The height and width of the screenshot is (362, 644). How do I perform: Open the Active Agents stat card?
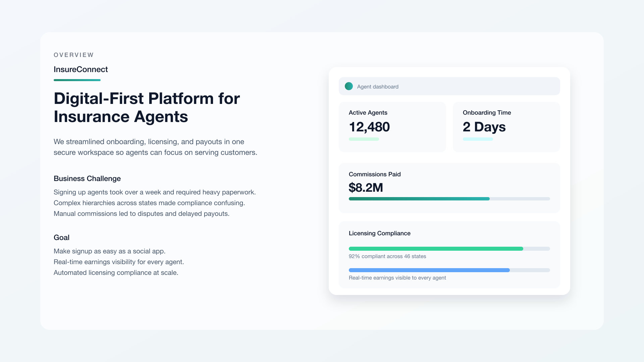click(392, 127)
